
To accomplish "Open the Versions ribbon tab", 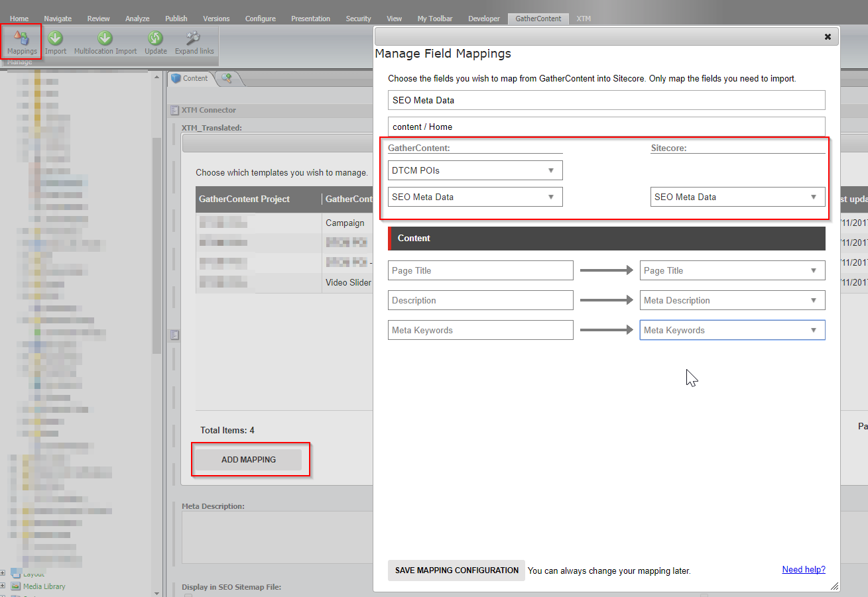I will pos(216,19).
